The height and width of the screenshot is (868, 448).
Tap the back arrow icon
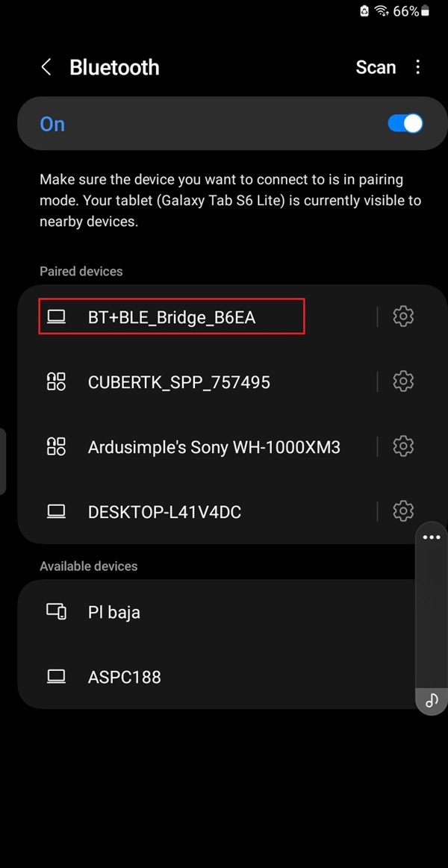coord(46,67)
